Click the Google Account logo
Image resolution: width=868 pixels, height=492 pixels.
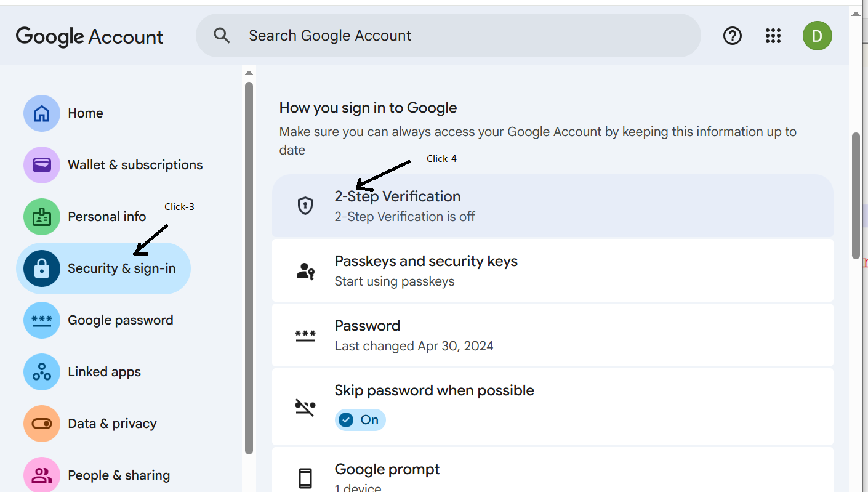coord(90,36)
